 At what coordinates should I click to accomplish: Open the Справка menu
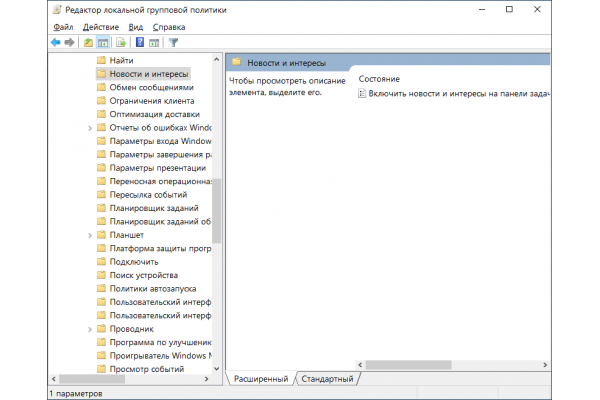pos(169,27)
